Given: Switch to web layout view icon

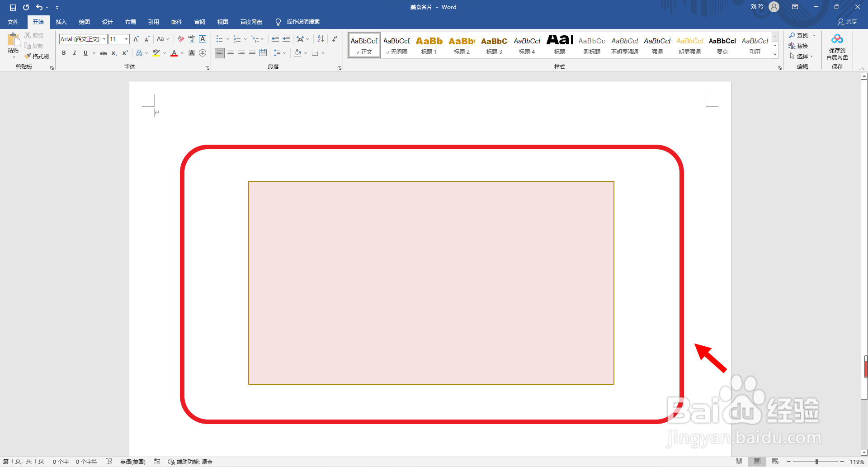Looking at the screenshot, I should click(775, 462).
